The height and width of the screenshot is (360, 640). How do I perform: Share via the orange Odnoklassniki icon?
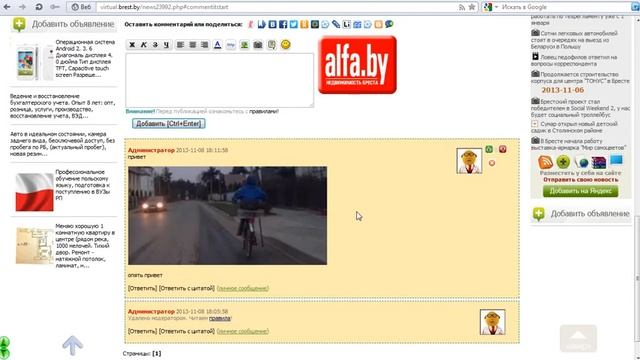(x=304, y=24)
